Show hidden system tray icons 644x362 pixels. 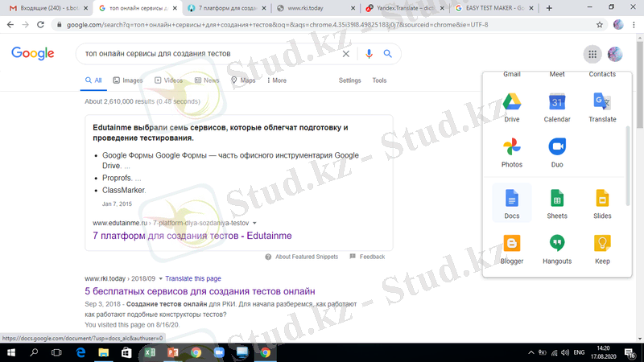(531, 352)
